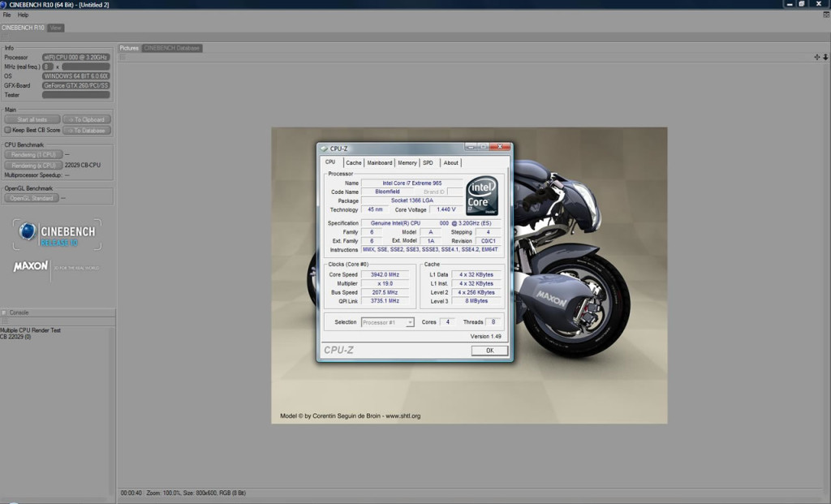This screenshot has width=831, height=504.
Task: Click the grip icon below the CINEBENCH R10 tab
Action: [x=5, y=37]
